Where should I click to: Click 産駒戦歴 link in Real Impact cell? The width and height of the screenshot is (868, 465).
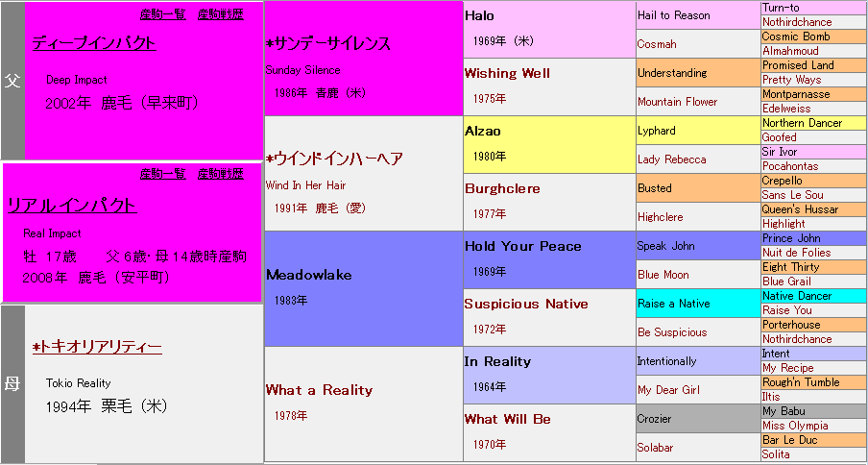220,174
